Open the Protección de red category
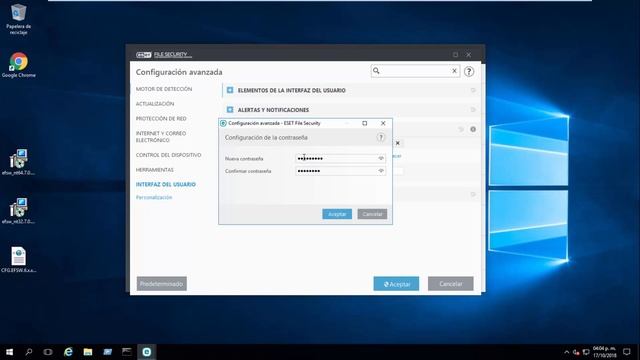 [x=161, y=118]
